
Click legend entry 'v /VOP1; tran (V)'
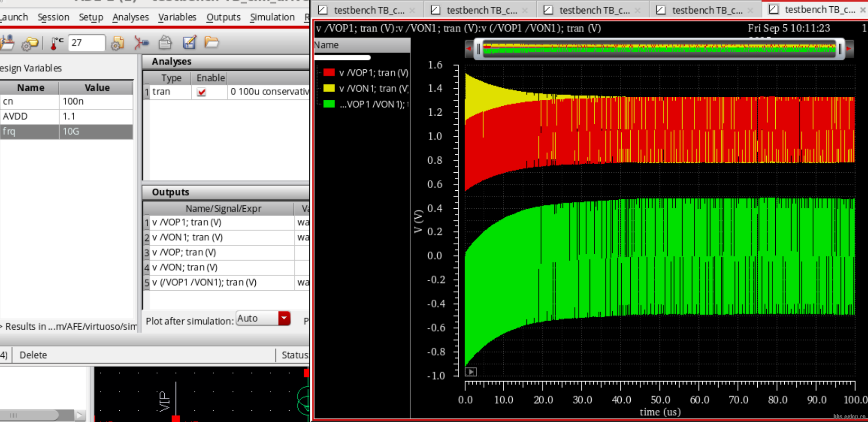[374, 73]
